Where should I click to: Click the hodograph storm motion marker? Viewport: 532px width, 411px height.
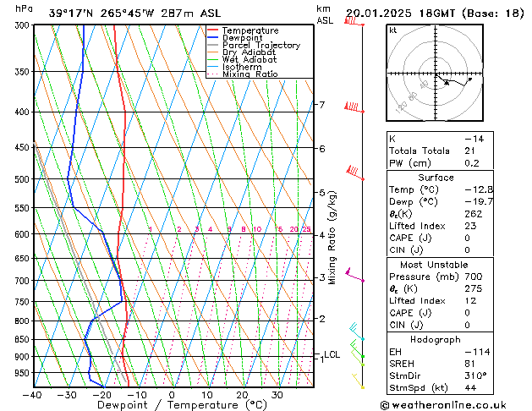tap(447, 82)
